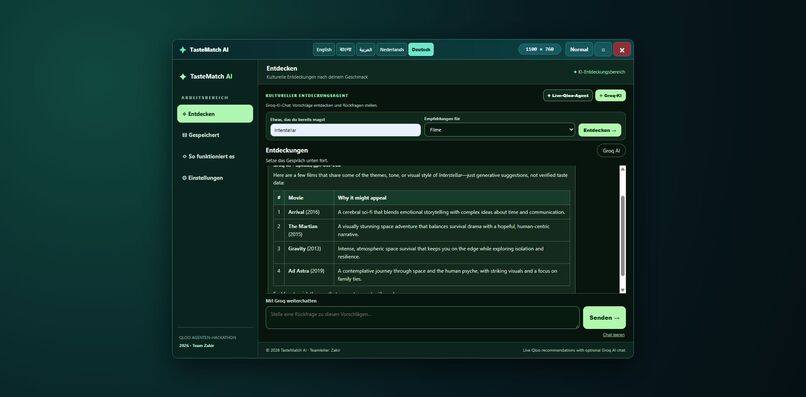Click the sidebar TasteMatch AI sparkle logo
The image size is (806, 397).
[x=182, y=77]
